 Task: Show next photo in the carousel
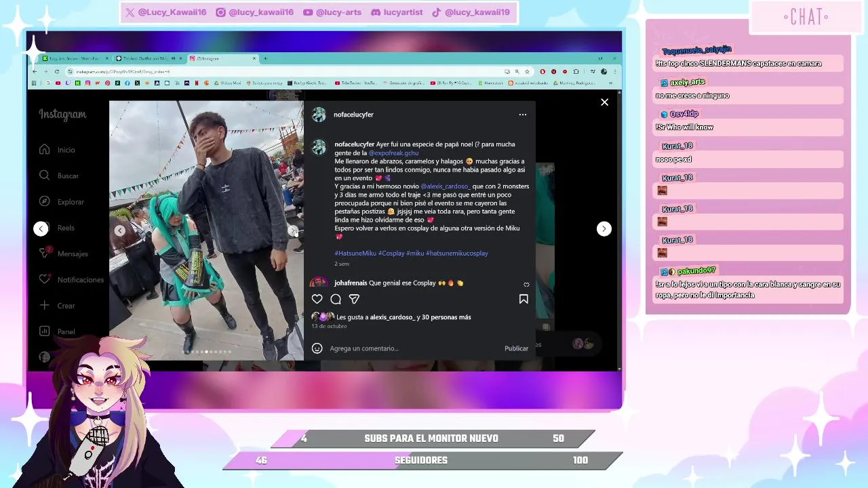294,230
